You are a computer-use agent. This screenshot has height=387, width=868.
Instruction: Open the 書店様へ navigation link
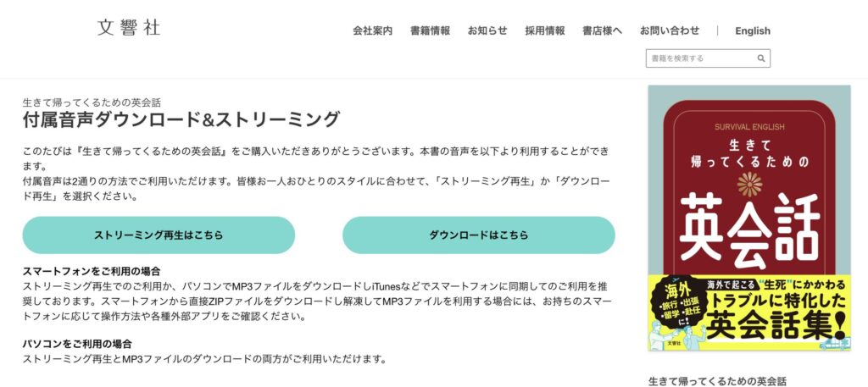coord(603,31)
